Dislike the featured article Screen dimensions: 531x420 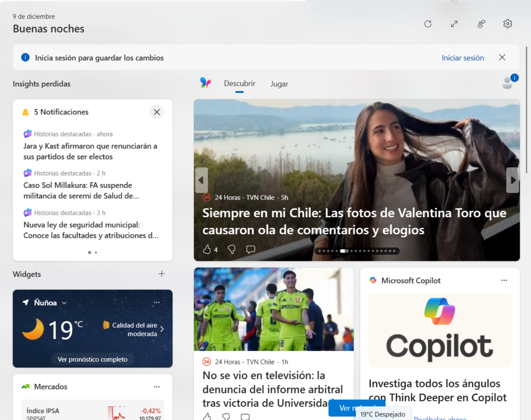coord(231,249)
